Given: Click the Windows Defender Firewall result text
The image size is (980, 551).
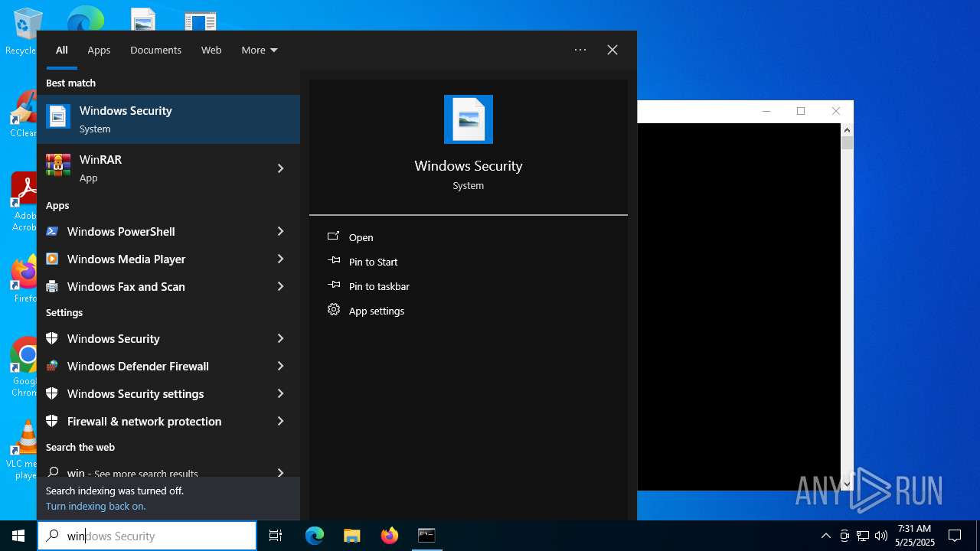Looking at the screenshot, I should [138, 366].
